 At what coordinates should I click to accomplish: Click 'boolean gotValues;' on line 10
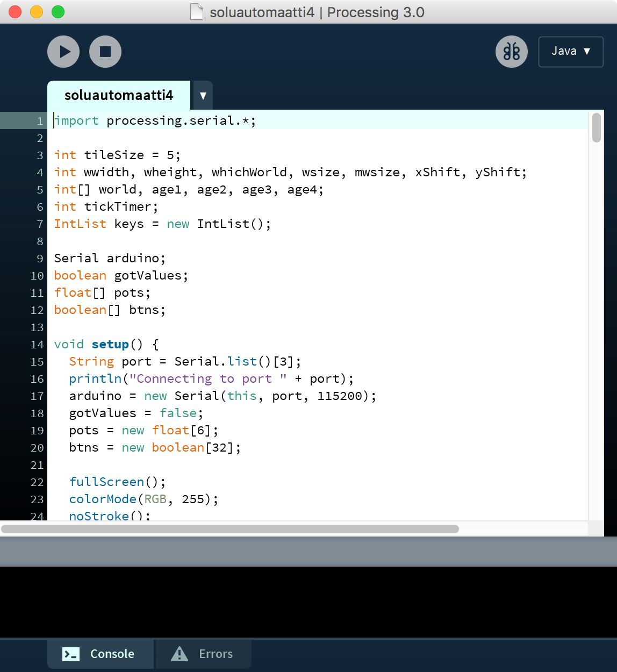point(121,275)
